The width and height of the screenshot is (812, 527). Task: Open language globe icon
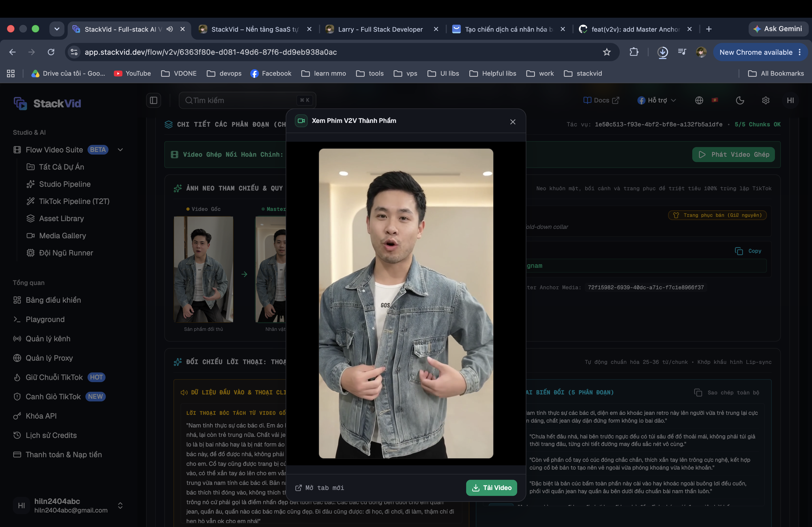(699, 100)
